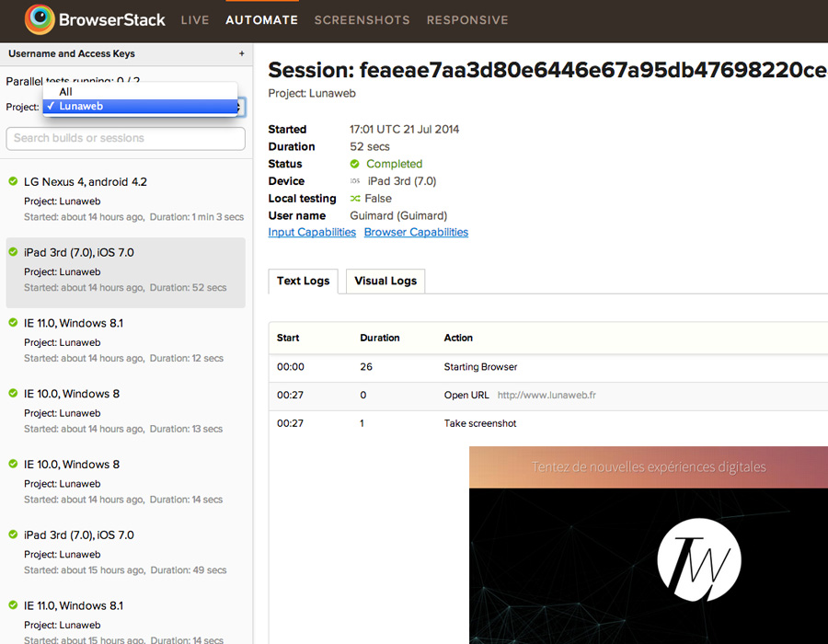Click check icon for IE 10.0 14-sec session
Viewport: 828px width, 644px height.
[x=13, y=464]
